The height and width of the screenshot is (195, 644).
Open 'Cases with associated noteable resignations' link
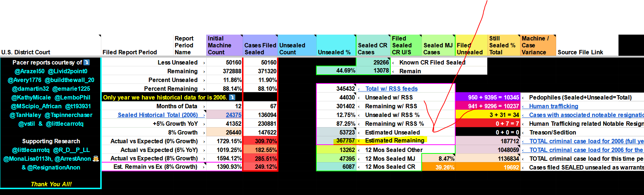point(586,115)
